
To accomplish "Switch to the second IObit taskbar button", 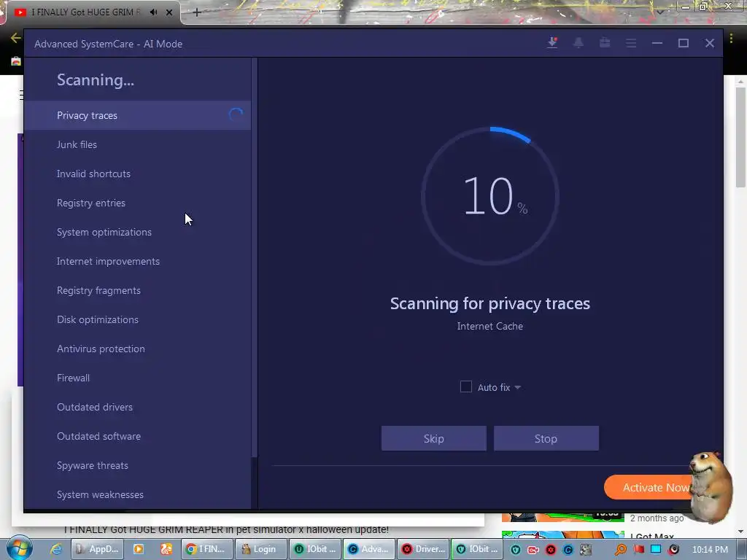I will 477,549.
